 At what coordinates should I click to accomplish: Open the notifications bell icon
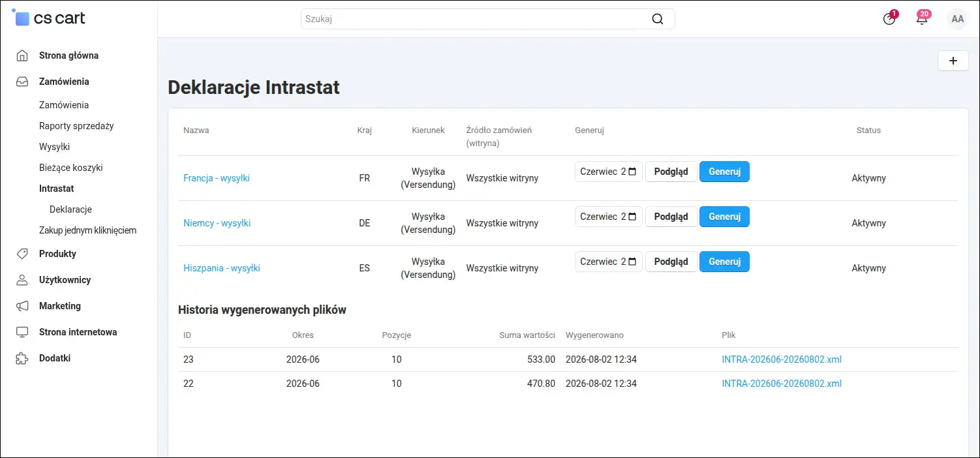pos(922,19)
